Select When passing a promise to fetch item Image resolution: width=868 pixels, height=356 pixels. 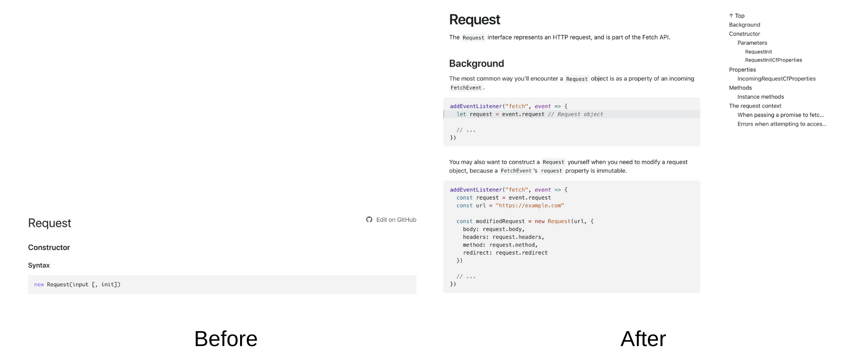tap(780, 115)
